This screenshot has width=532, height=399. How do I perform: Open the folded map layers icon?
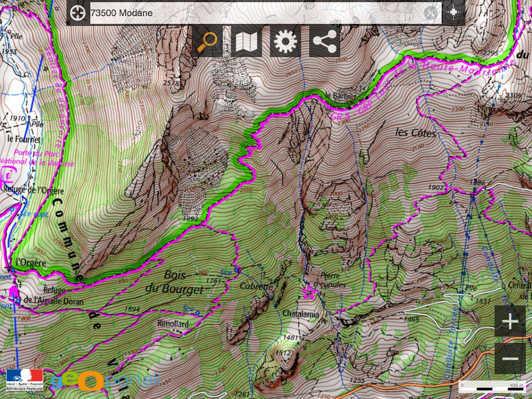247,42
